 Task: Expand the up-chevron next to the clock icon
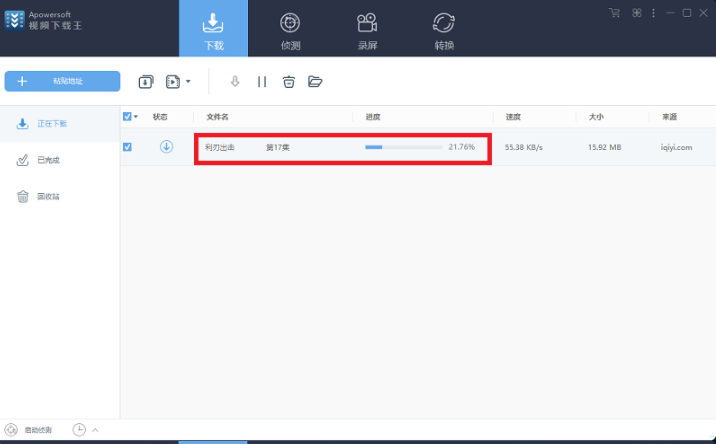[x=95, y=430]
